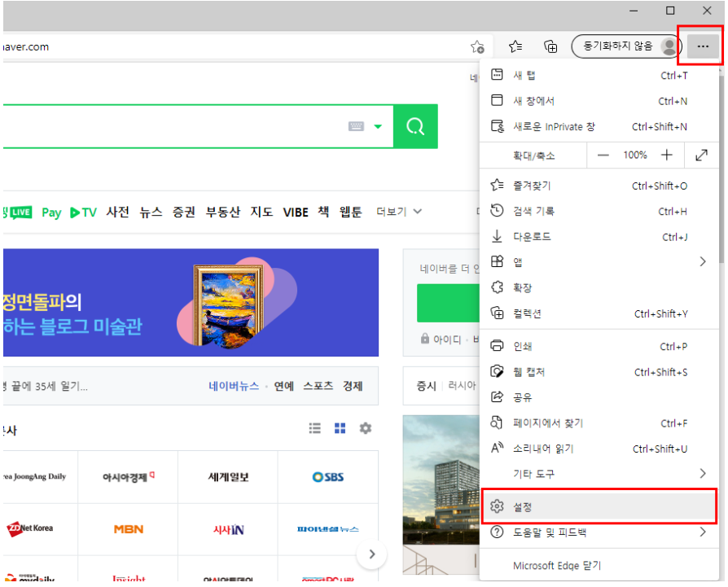Image resolution: width=728 pixels, height=587 pixels.
Task: Open the 웹툰 link
Action: [x=350, y=212]
